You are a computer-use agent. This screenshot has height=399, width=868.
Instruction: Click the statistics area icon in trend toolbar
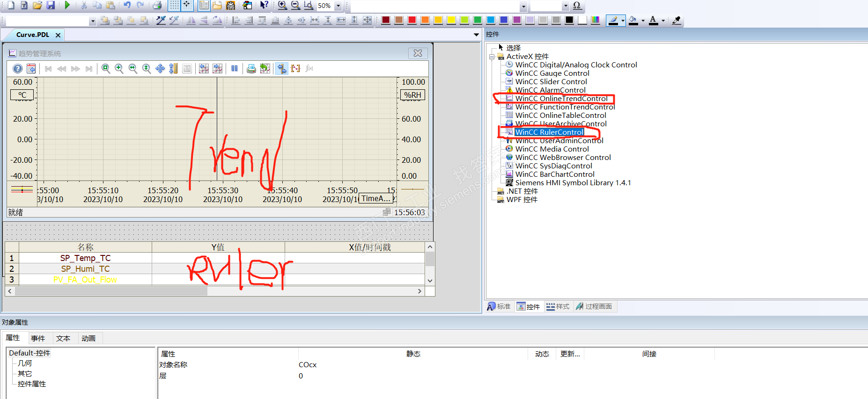point(295,68)
